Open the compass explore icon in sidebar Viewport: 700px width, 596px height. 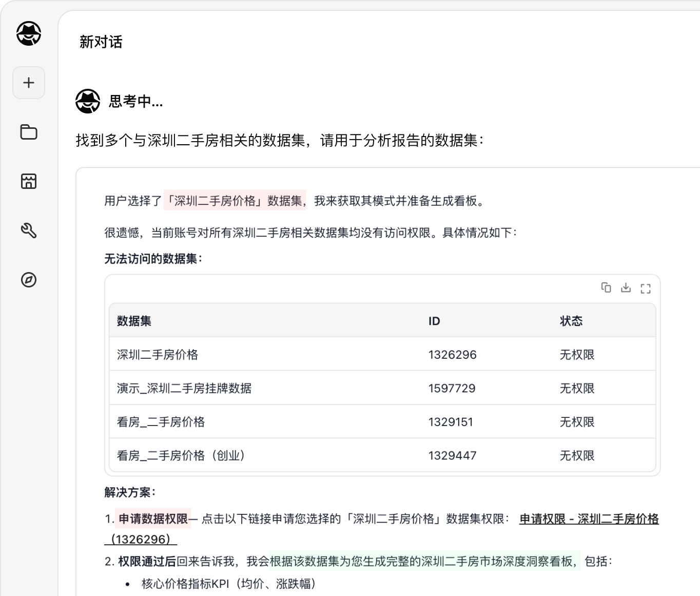29,280
